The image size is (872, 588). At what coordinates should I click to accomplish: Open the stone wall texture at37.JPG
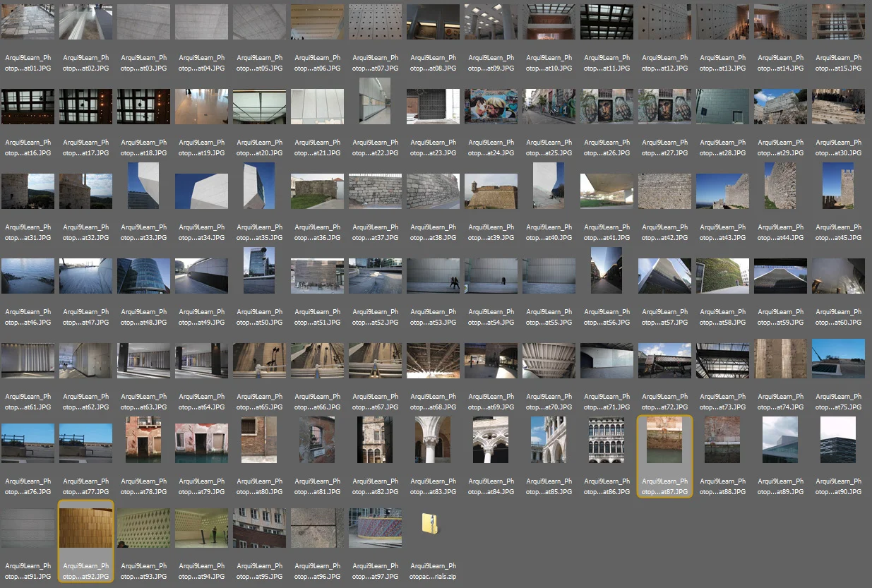(x=375, y=191)
